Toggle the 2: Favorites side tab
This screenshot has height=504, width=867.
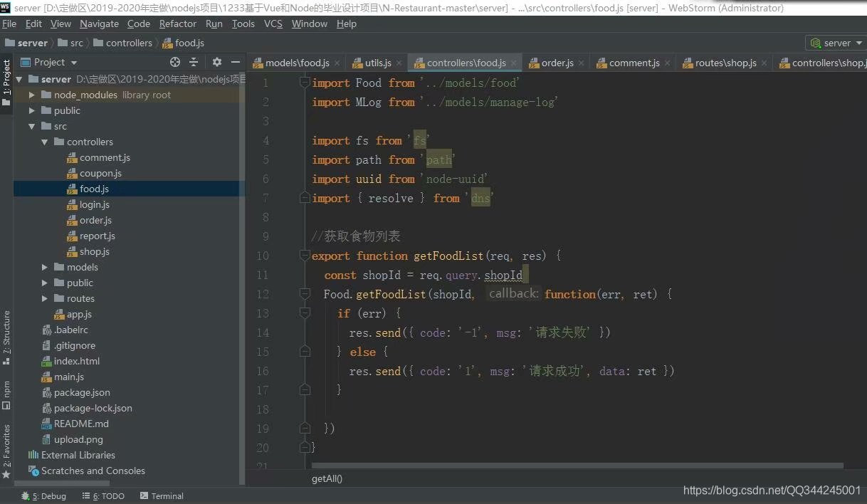(x=6, y=451)
